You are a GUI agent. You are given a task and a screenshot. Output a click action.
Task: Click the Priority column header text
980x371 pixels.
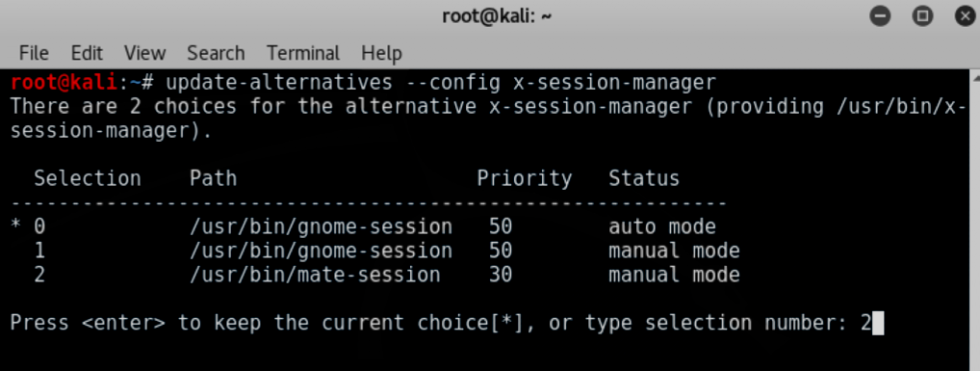point(525,179)
